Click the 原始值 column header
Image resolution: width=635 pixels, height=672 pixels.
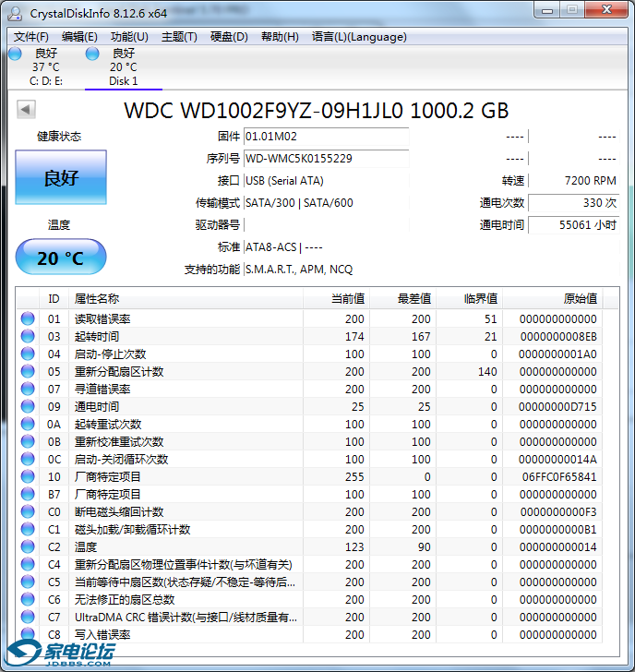click(x=553, y=299)
